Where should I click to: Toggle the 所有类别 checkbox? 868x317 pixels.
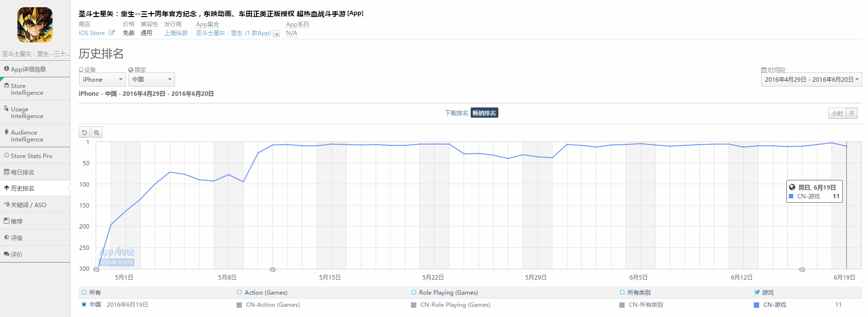pos(622,292)
